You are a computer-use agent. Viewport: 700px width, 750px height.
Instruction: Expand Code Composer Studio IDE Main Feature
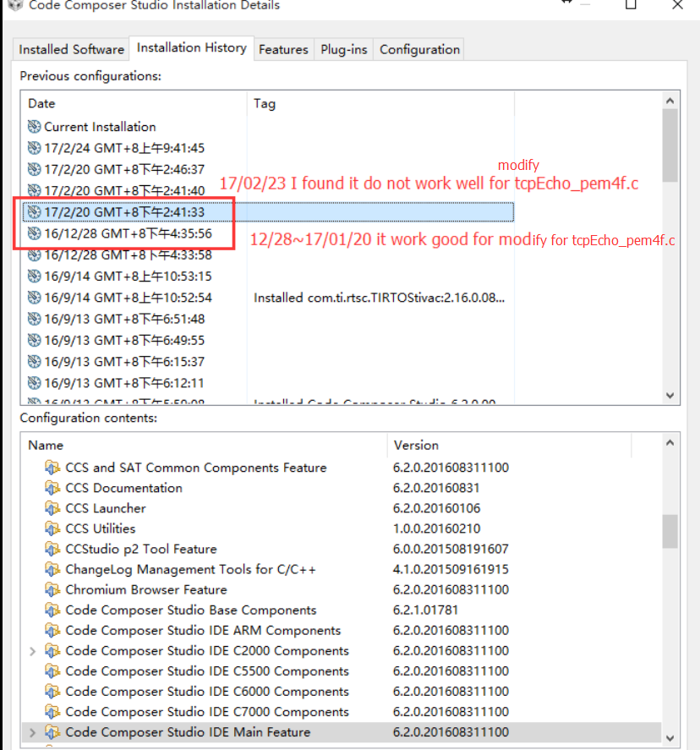[31, 732]
